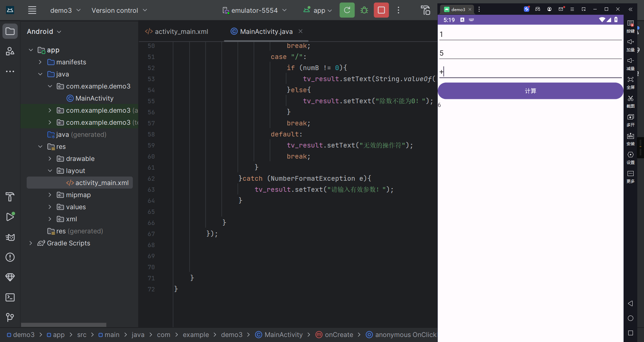Image resolution: width=644 pixels, height=342 pixels.
Task: Collapse the app module node
Action: click(31, 50)
